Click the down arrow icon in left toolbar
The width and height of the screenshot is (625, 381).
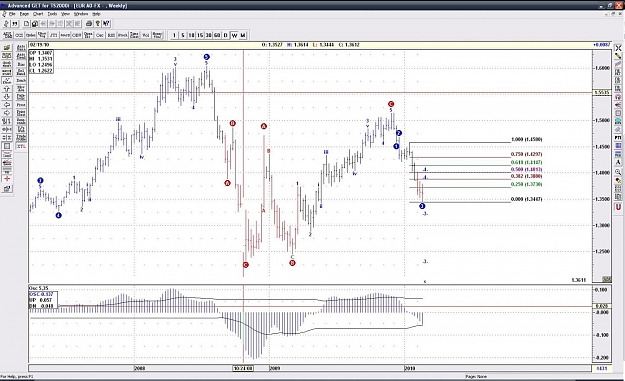tap(7, 97)
